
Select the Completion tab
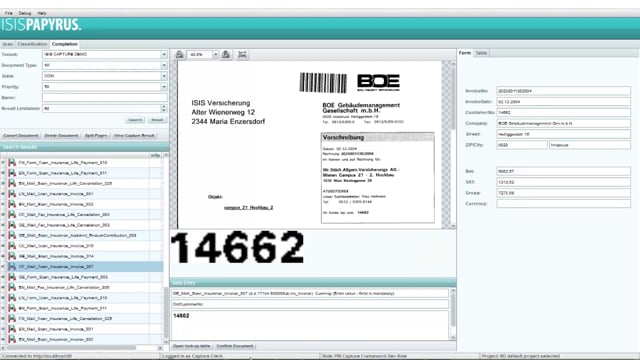click(64, 44)
